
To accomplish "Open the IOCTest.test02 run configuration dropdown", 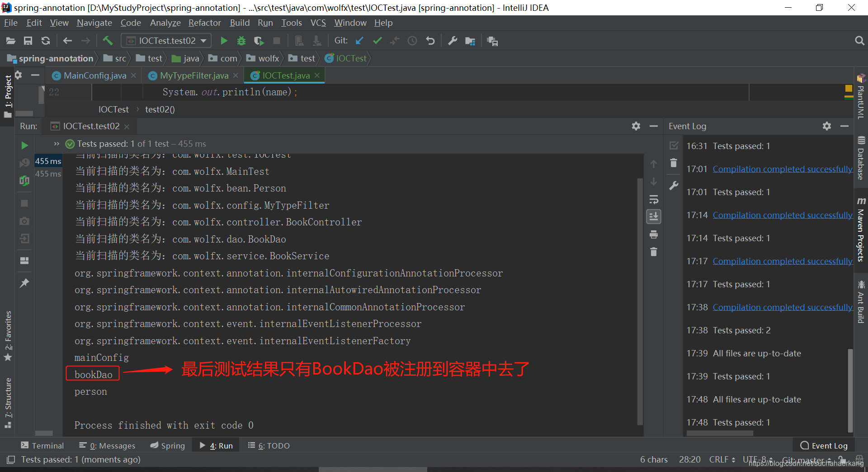I will [166, 41].
